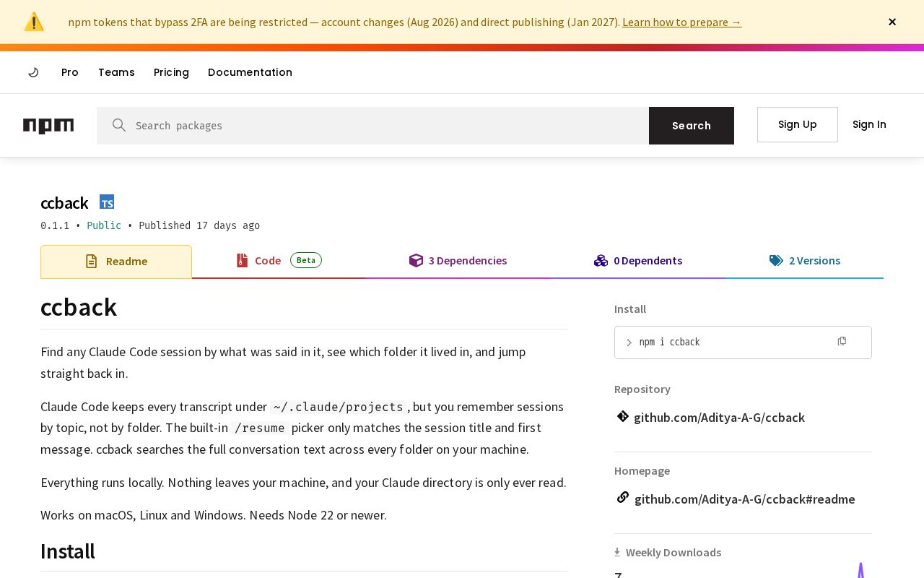Copy the npm i ccback install command
The width and height of the screenshot is (924, 578).
pos(842,341)
